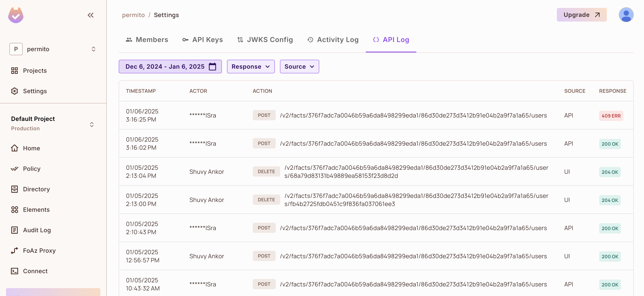
Task: Open the Home page from sidebar
Action: point(31,148)
